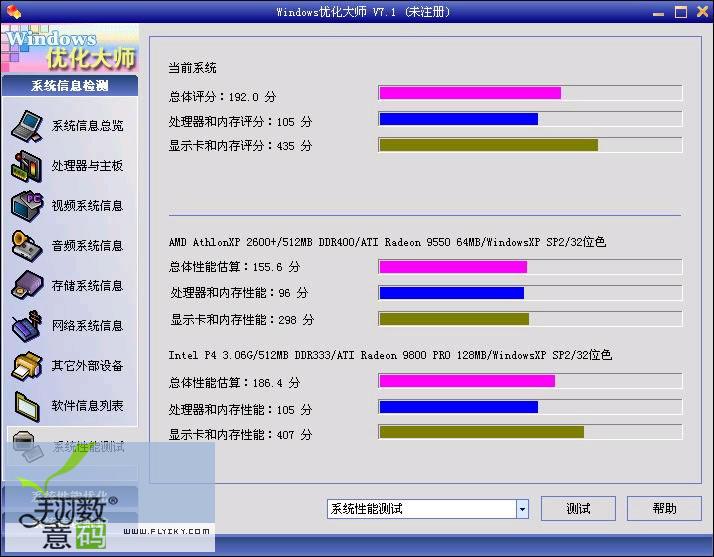Click olive 显示卡和内存性能 407 bar

(x=482, y=432)
